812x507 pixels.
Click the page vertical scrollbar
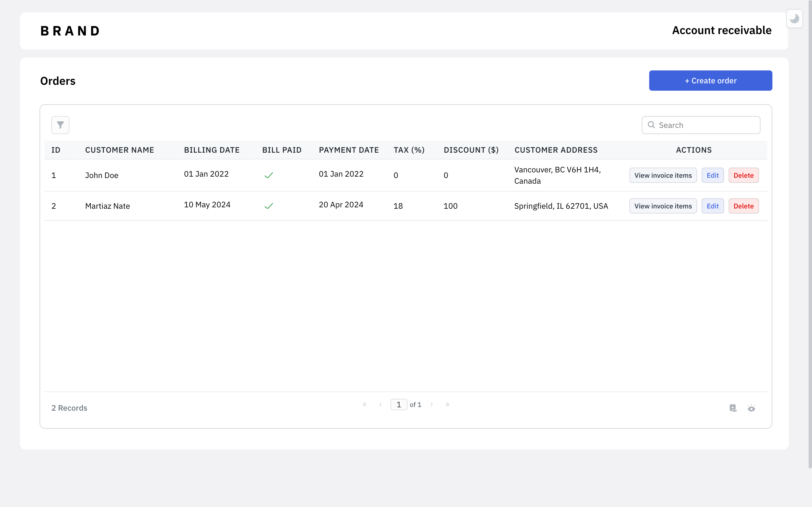[x=809, y=235]
